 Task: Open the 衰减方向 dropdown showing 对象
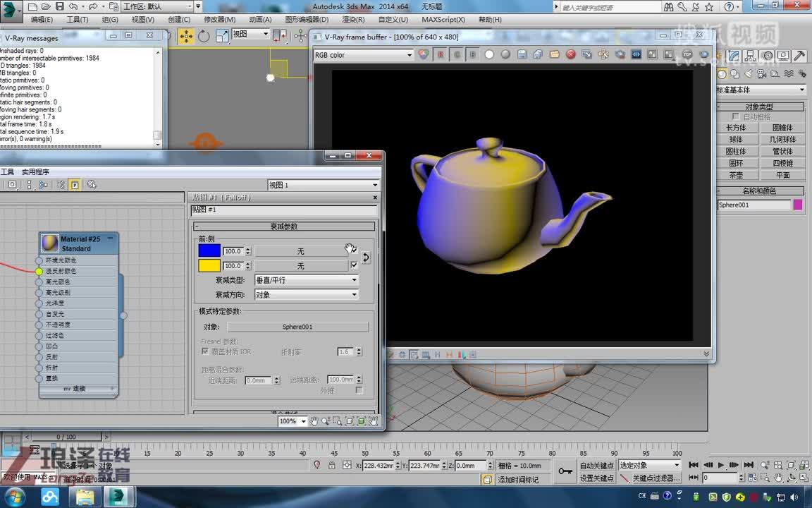[306, 294]
